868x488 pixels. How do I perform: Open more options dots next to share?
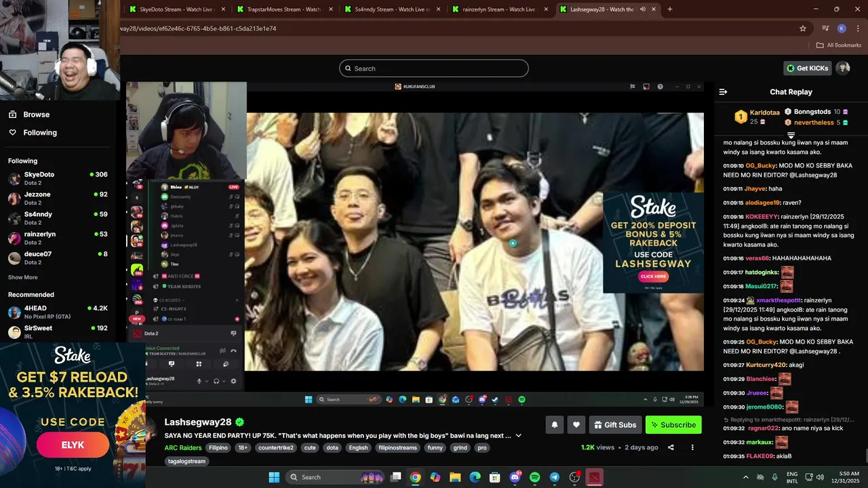(692, 447)
